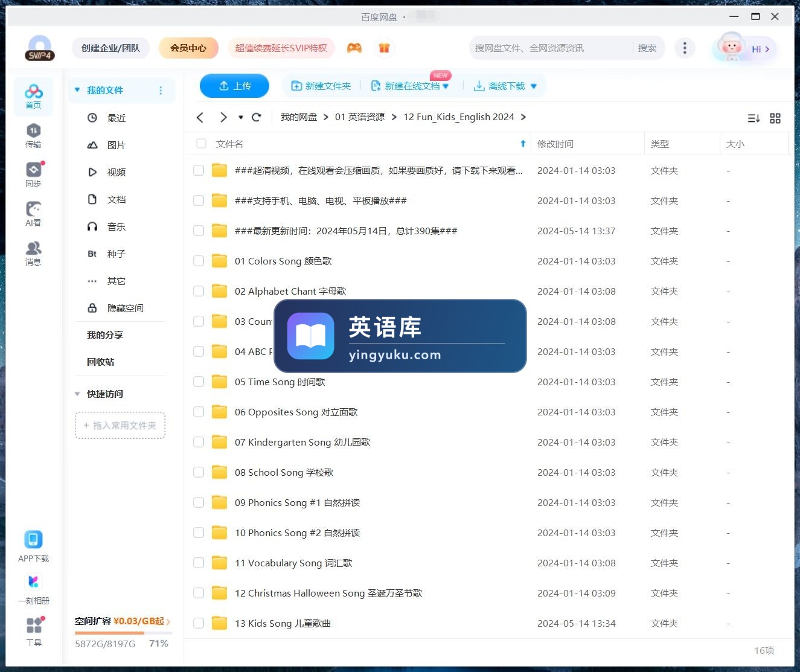The width and height of the screenshot is (800, 672).
Task: Open 我的分享 in the sidebar
Action: [x=104, y=334]
